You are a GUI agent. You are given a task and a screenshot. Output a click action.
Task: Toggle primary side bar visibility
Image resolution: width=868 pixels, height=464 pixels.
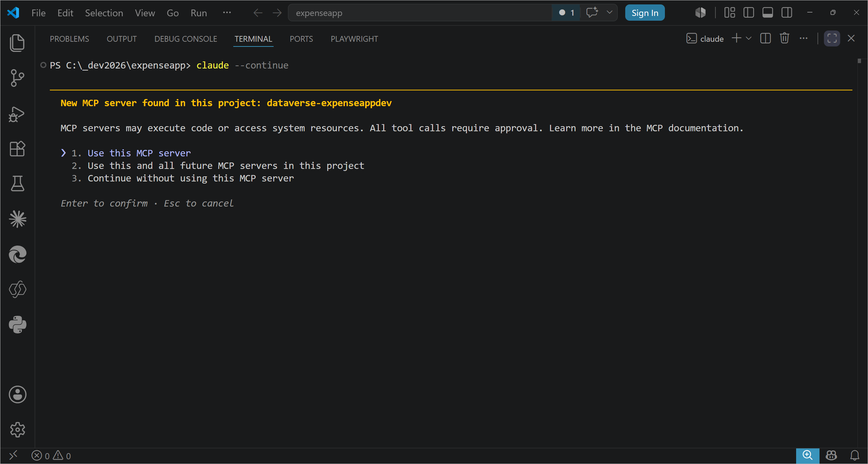click(749, 13)
